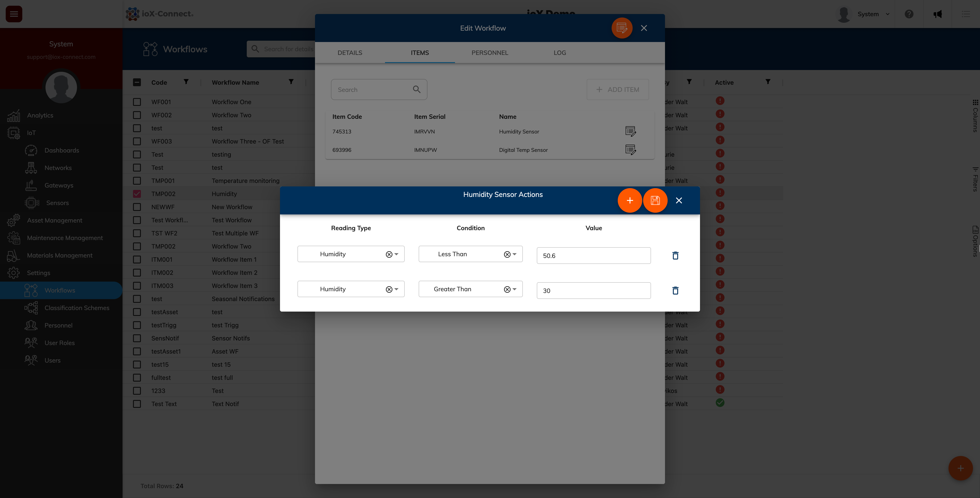980x498 pixels.
Task: Expand the Greater Than condition dropdown
Action: click(x=514, y=289)
